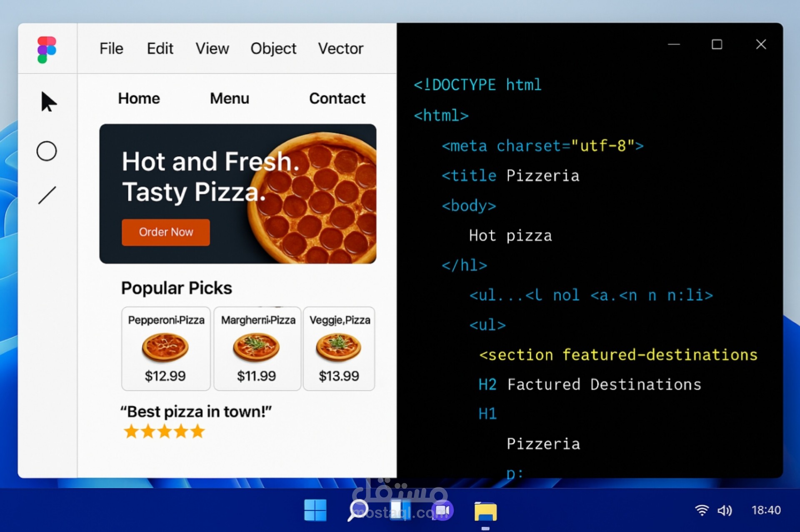Close the code editor window
The width and height of the screenshot is (800, 532).
tap(761, 44)
